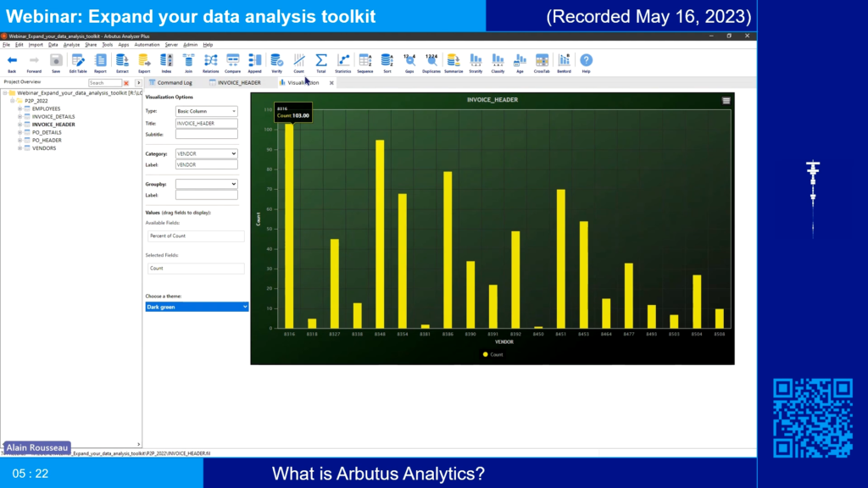Select INVOICE_HEADER in the project tree
868x488 pixels.
pos(53,125)
